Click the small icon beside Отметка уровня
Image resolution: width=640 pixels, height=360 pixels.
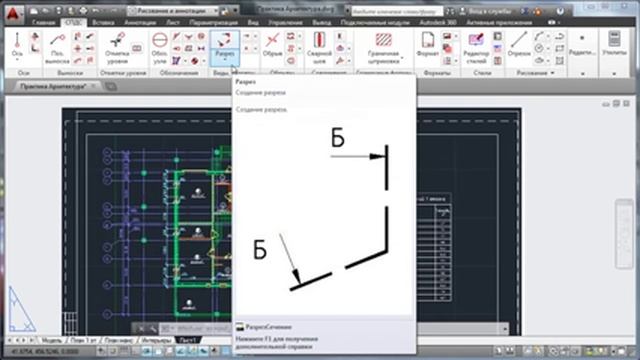click(137, 49)
